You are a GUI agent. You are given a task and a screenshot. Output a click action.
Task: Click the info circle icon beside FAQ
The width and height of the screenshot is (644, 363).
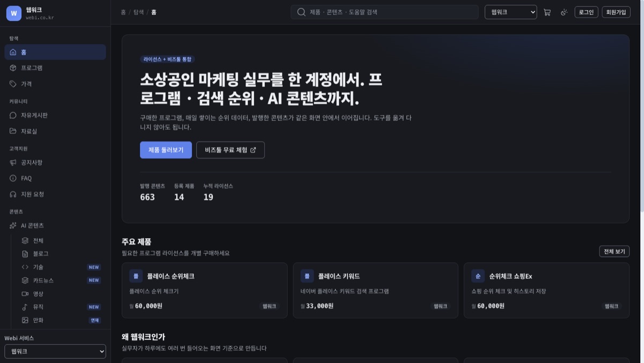(13, 178)
